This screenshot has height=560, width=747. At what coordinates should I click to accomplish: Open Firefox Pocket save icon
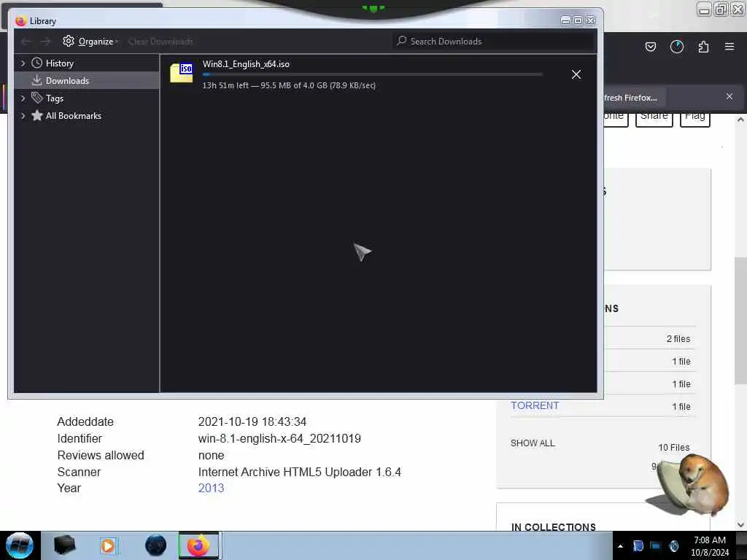coord(650,47)
